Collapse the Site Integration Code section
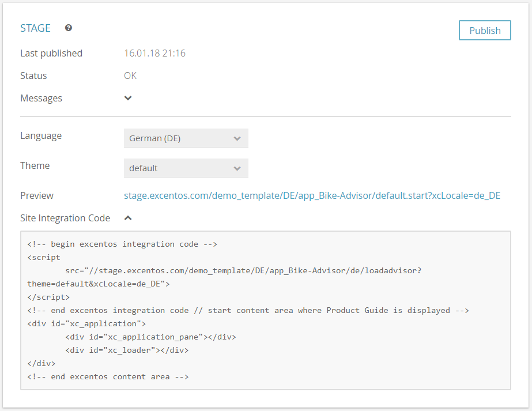 click(x=128, y=218)
